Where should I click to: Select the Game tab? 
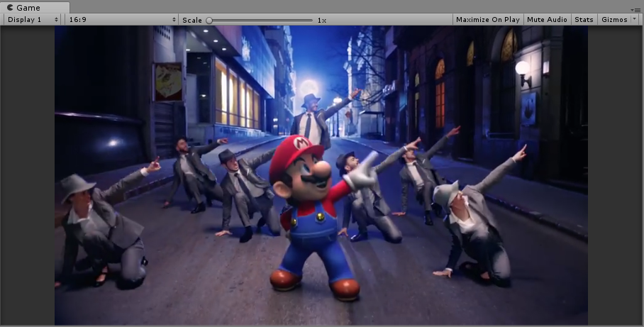[x=35, y=7]
